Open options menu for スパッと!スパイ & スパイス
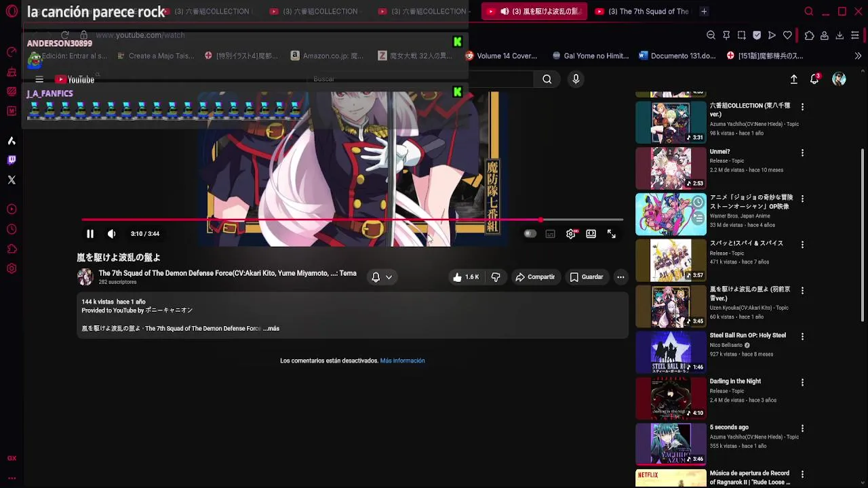Image resolution: width=868 pixels, height=488 pixels. click(802, 245)
